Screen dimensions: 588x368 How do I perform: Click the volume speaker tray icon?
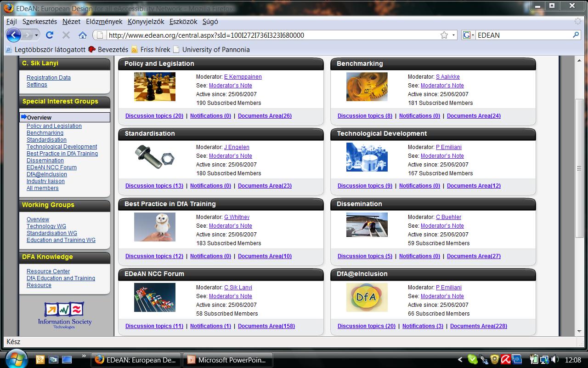(x=555, y=360)
